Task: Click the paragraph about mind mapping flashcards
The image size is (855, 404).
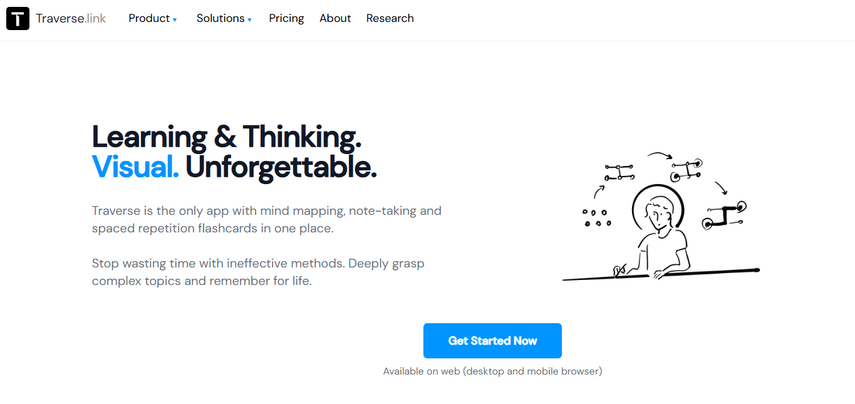Action: pos(267,220)
